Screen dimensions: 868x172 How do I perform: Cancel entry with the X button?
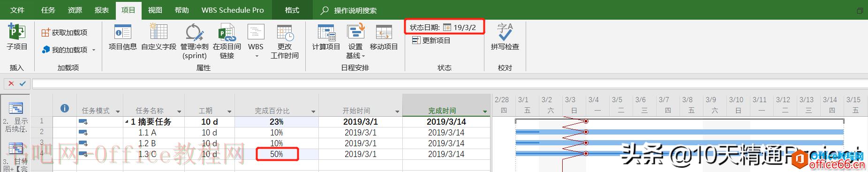click(11, 83)
